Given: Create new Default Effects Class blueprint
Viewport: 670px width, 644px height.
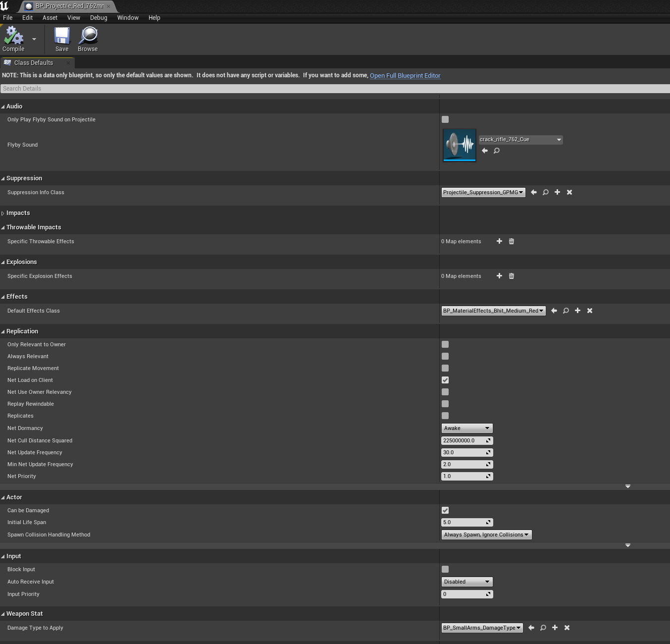Looking at the screenshot, I should pyautogui.click(x=578, y=311).
